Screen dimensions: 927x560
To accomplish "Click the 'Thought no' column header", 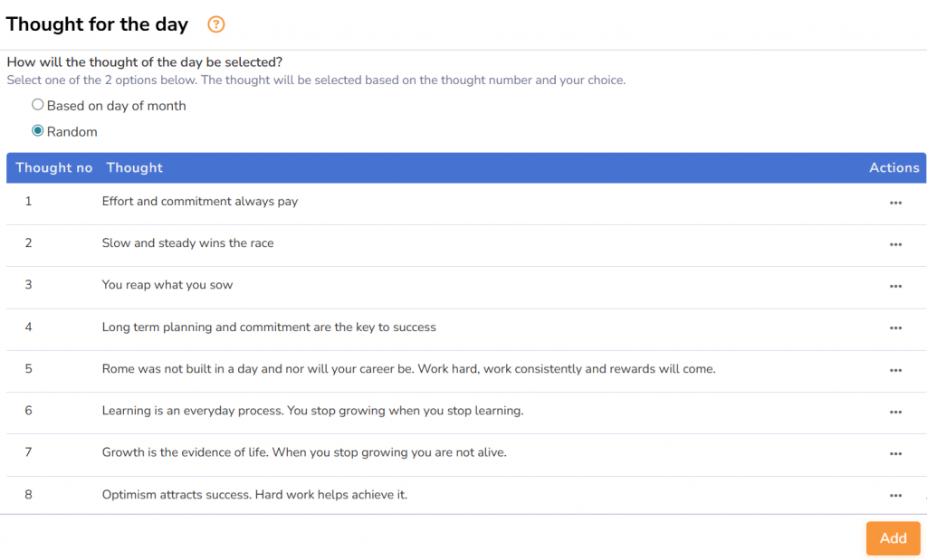I will (54, 167).
